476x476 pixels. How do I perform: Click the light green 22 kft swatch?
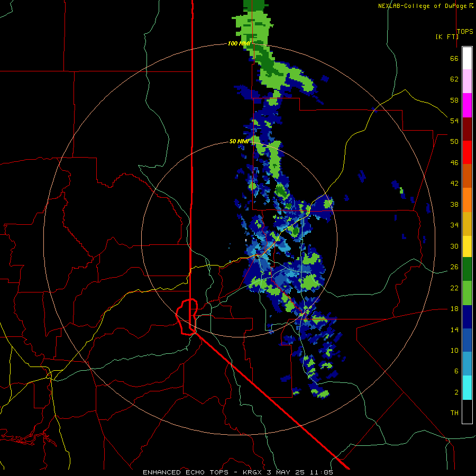467,293
